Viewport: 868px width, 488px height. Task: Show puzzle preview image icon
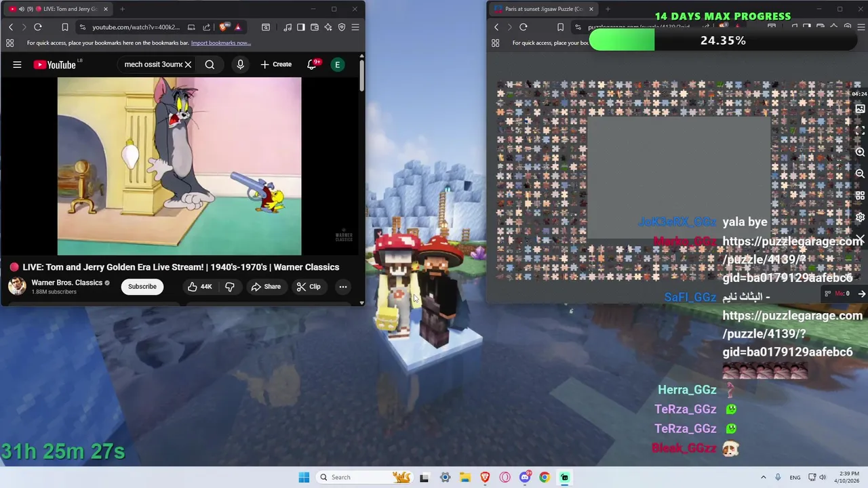pos(860,108)
